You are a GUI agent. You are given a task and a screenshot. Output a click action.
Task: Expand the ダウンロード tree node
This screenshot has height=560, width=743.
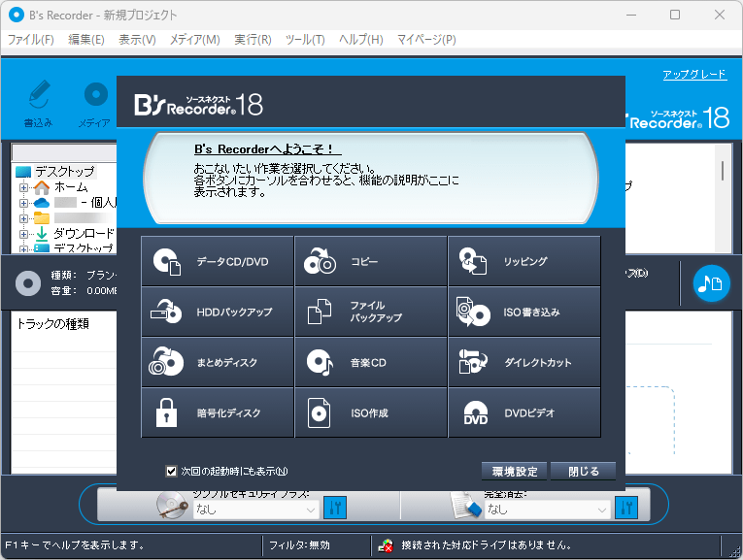pos(23,234)
